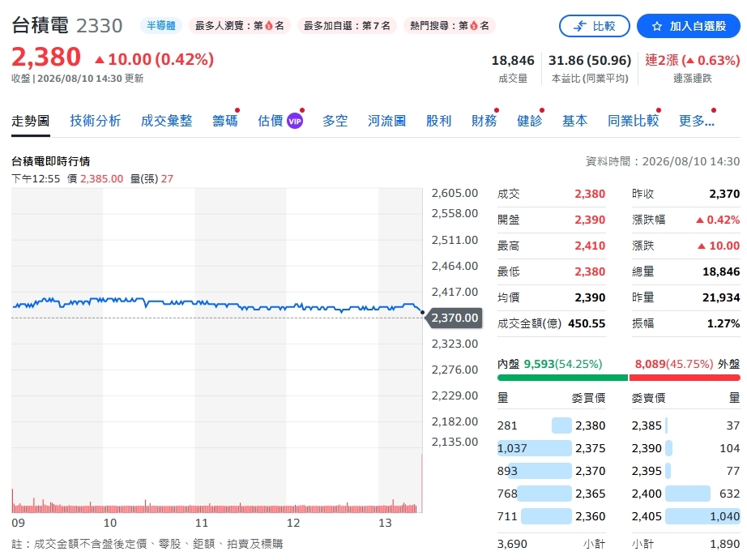747x560 pixels.
Task: Click bid price 2,380 row
Action: (x=551, y=425)
